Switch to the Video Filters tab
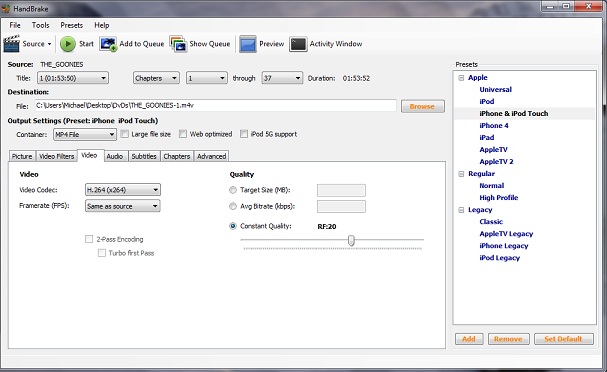This screenshot has height=372, width=607. [x=57, y=156]
